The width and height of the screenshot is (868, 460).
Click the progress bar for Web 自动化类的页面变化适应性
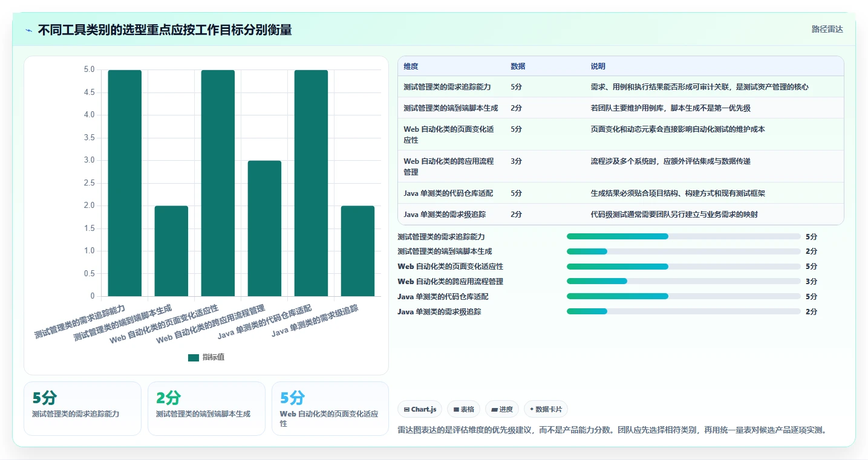tap(684, 267)
